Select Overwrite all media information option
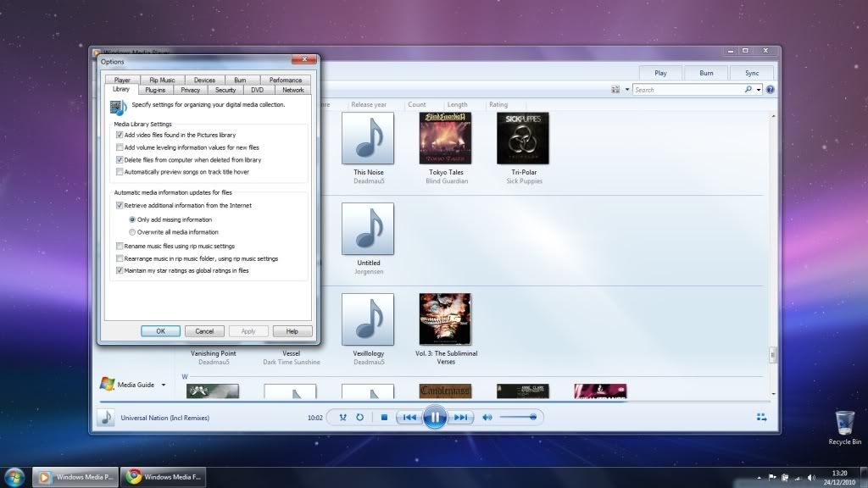Screen dimensions: 868x488 132,232
